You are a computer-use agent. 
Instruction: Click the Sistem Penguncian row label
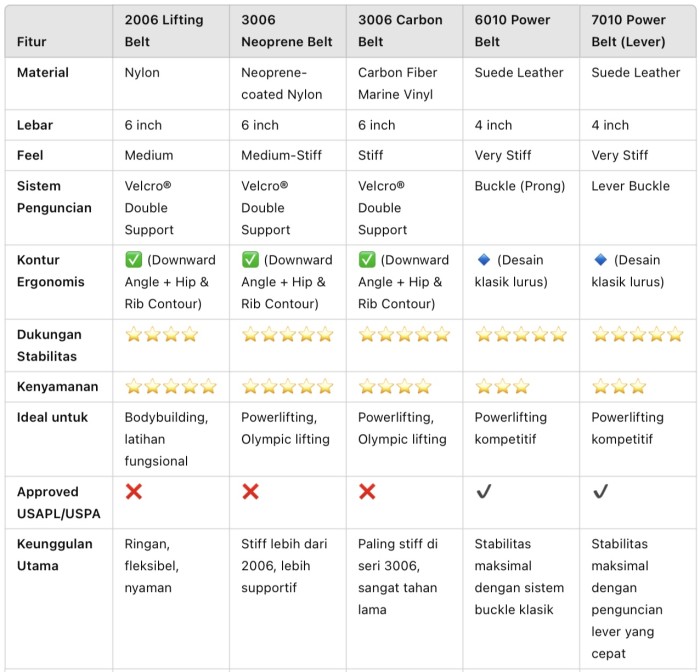54,197
